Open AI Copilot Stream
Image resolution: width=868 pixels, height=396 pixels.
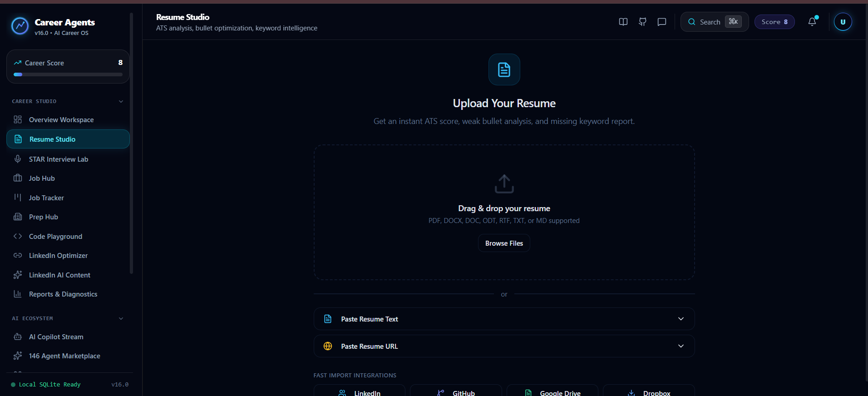(68, 337)
